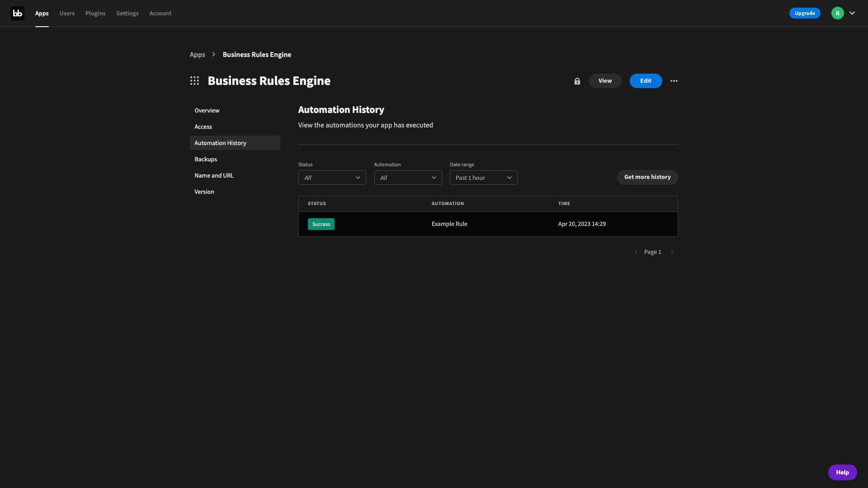The width and height of the screenshot is (868, 488).
Task: Click the Budibase logo icon
Action: [18, 13]
